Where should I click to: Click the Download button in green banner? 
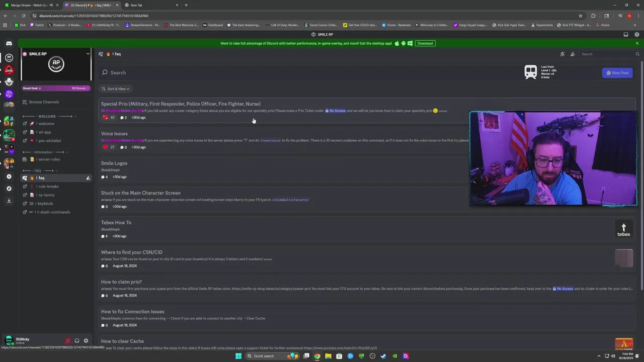click(x=425, y=43)
